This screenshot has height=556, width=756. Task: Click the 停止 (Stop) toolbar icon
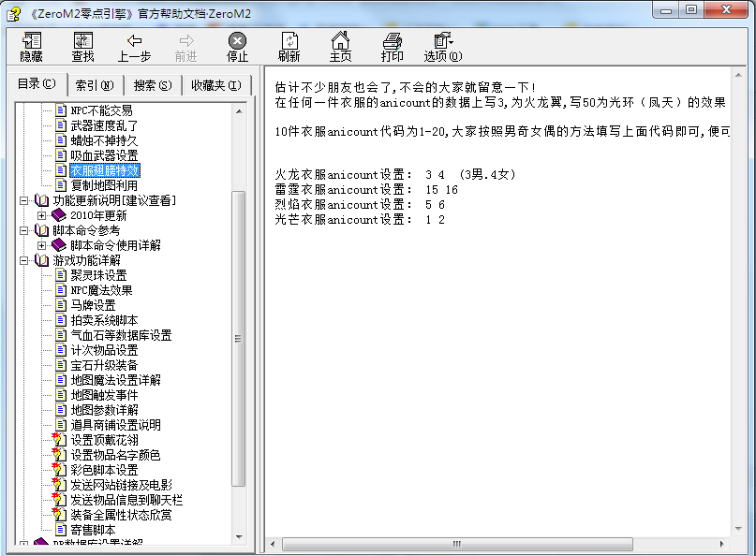[237, 41]
